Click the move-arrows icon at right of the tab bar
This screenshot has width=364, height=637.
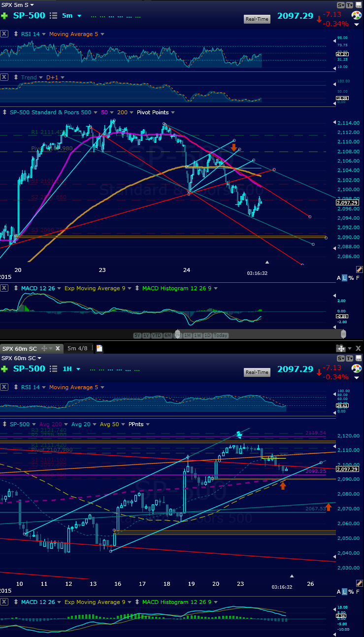click(x=340, y=348)
